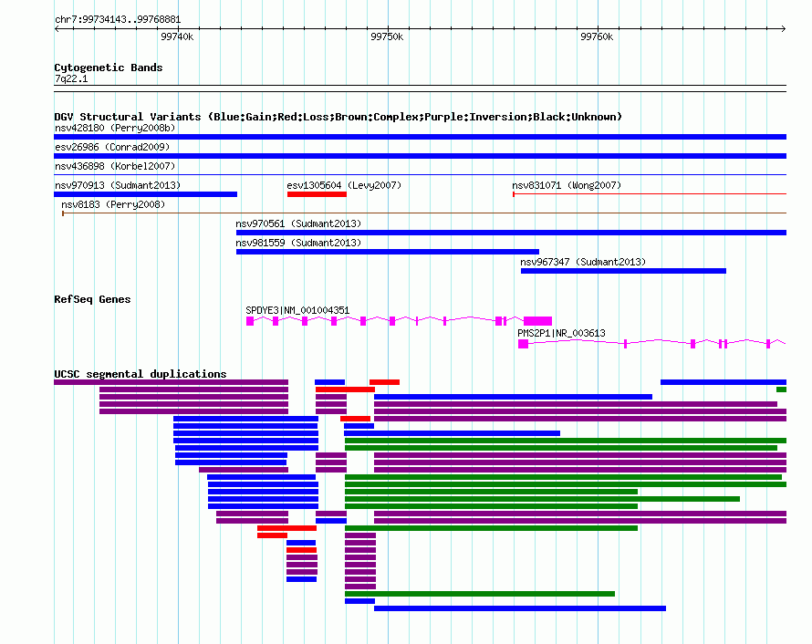Click the chr7:99734143..99768881 coordinate label
This screenshot has height=644, width=812.
[x=118, y=19]
